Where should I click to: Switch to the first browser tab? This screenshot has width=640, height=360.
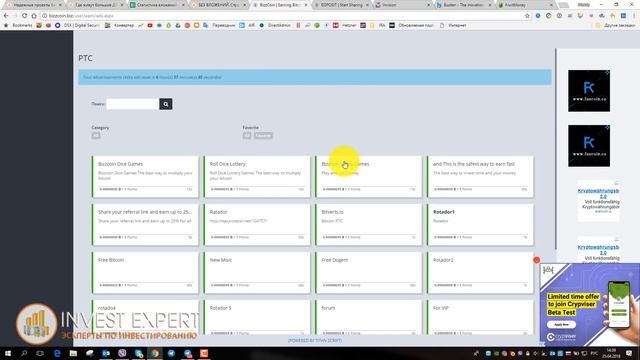click(x=33, y=5)
